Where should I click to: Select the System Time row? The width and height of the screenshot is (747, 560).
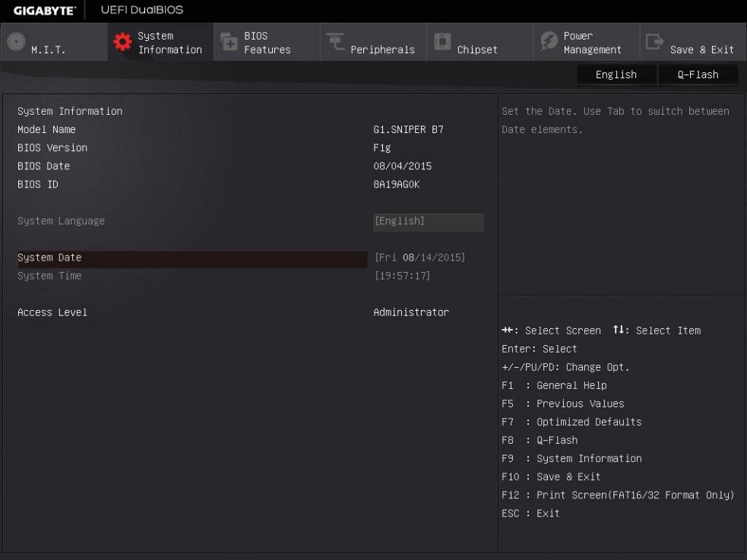point(192,276)
